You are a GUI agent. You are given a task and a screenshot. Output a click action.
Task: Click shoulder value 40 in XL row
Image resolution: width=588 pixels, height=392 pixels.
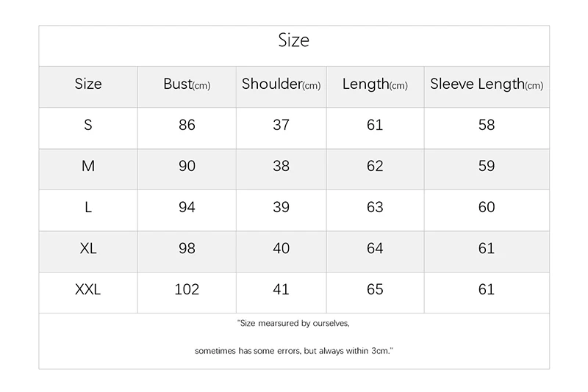point(282,248)
